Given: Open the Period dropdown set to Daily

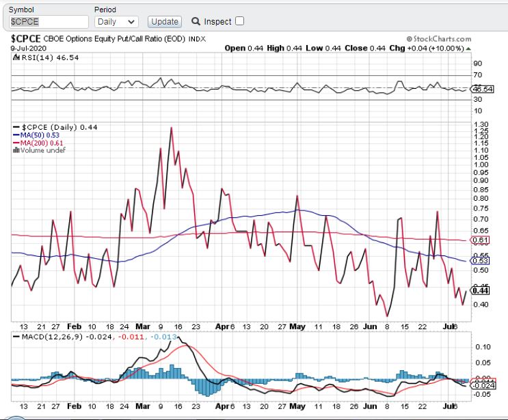Looking at the screenshot, I should 117,22.
